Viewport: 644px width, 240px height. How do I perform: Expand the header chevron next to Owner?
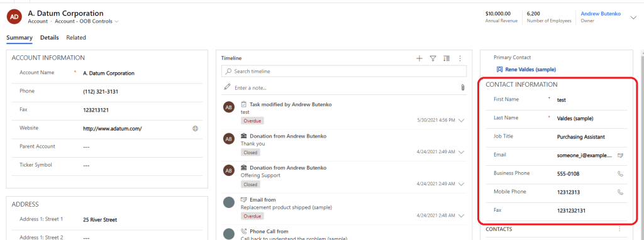tap(633, 17)
